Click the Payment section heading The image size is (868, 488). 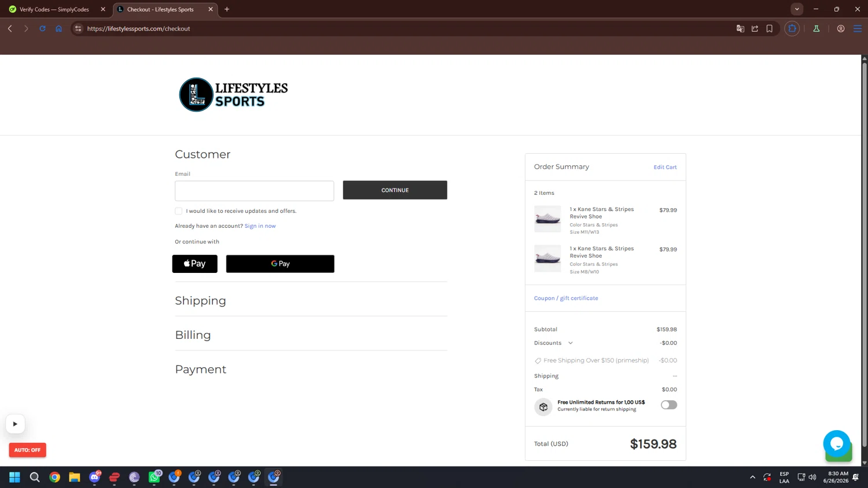tap(200, 369)
